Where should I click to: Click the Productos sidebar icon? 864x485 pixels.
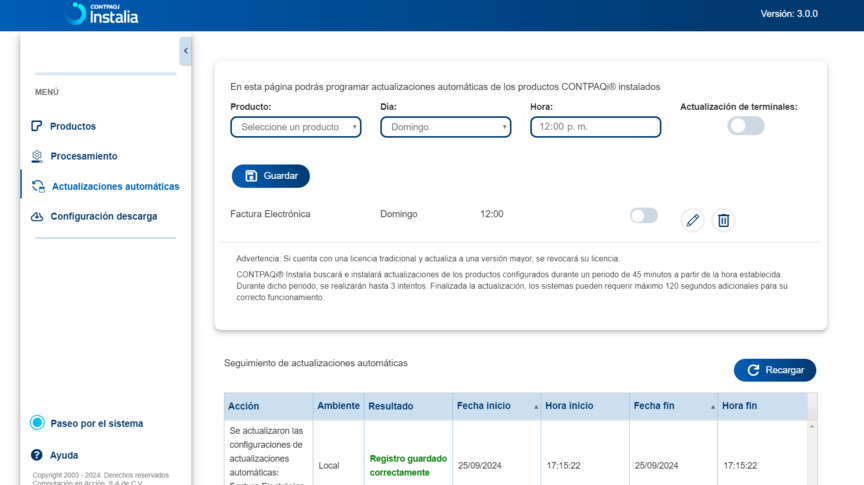[x=36, y=126]
